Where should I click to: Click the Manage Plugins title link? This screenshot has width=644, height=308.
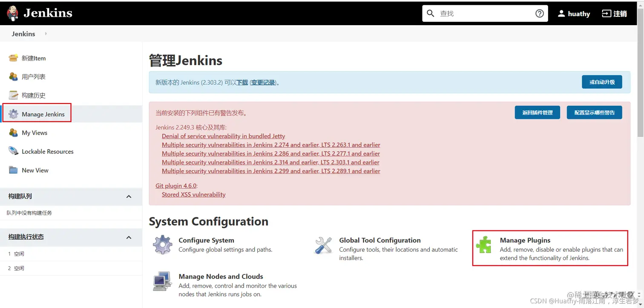click(525, 240)
